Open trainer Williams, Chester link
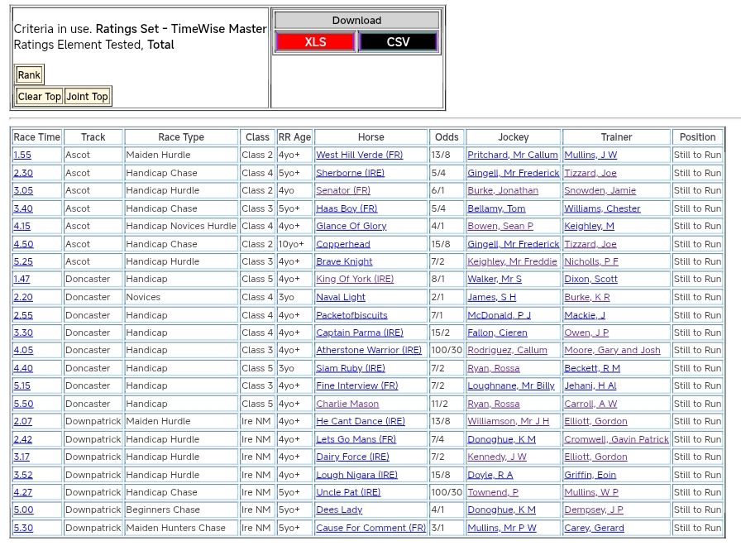 click(x=602, y=208)
